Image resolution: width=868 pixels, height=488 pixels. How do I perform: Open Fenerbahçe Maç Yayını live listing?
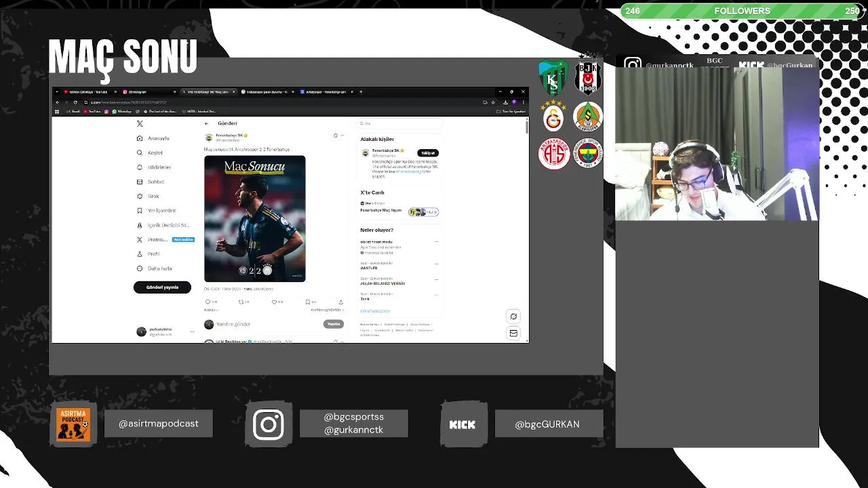[x=380, y=210]
